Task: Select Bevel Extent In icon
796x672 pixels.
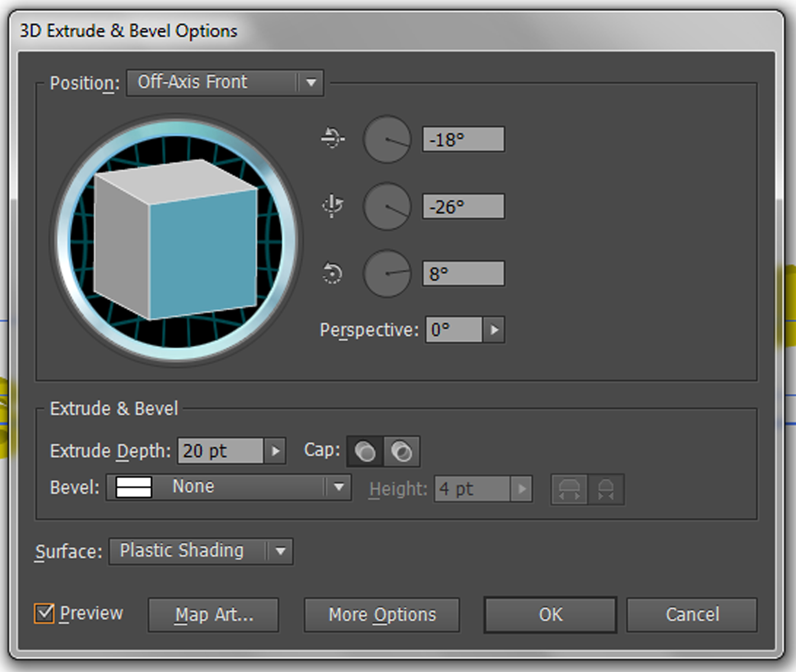Action: tap(606, 489)
